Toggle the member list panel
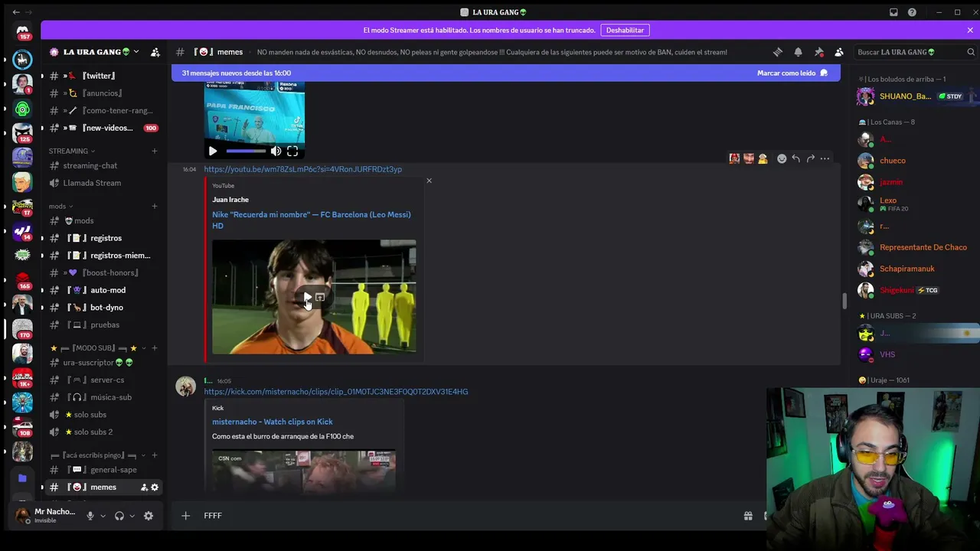Image resolution: width=980 pixels, height=551 pixels. coord(839,52)
